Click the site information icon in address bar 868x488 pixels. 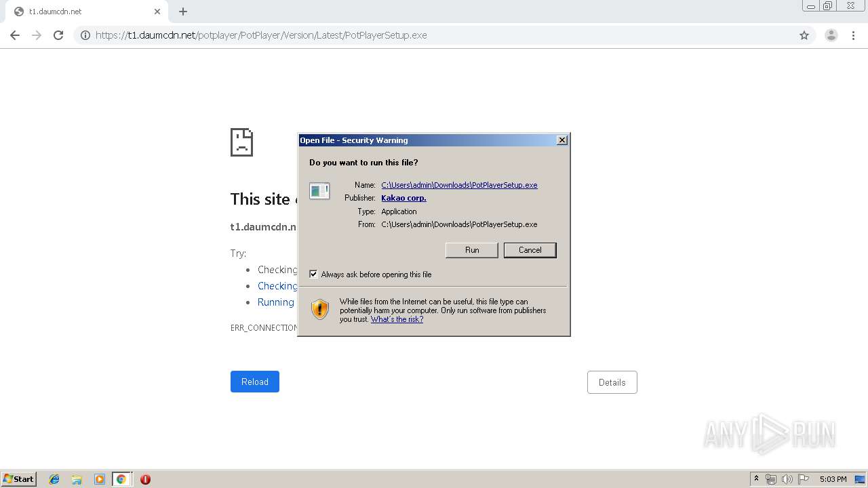click(x=85, y=35)
